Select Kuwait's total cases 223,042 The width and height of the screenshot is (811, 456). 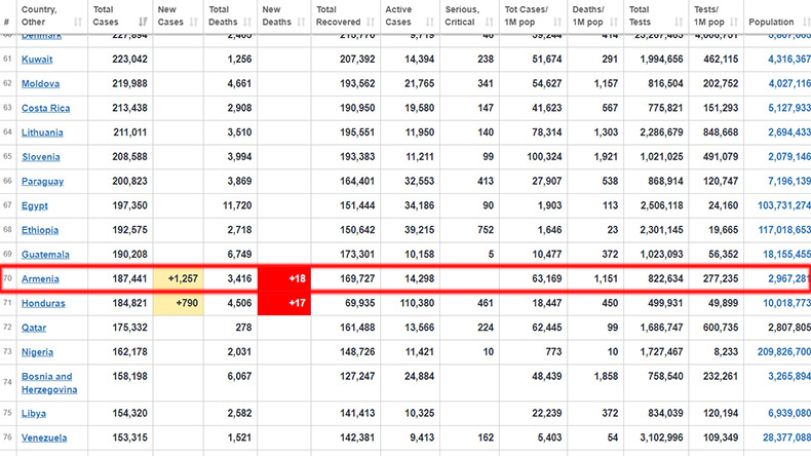pos(130,59)
